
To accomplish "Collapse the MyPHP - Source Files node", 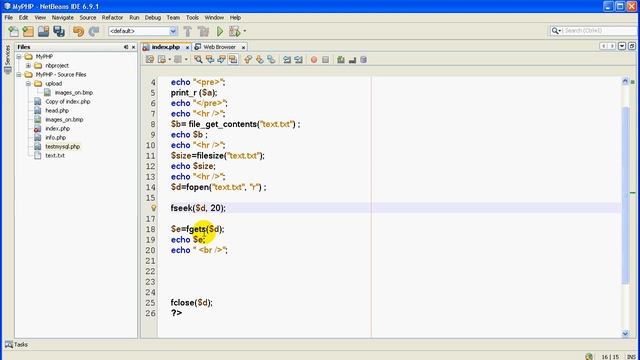I will [x=19, y=74].
